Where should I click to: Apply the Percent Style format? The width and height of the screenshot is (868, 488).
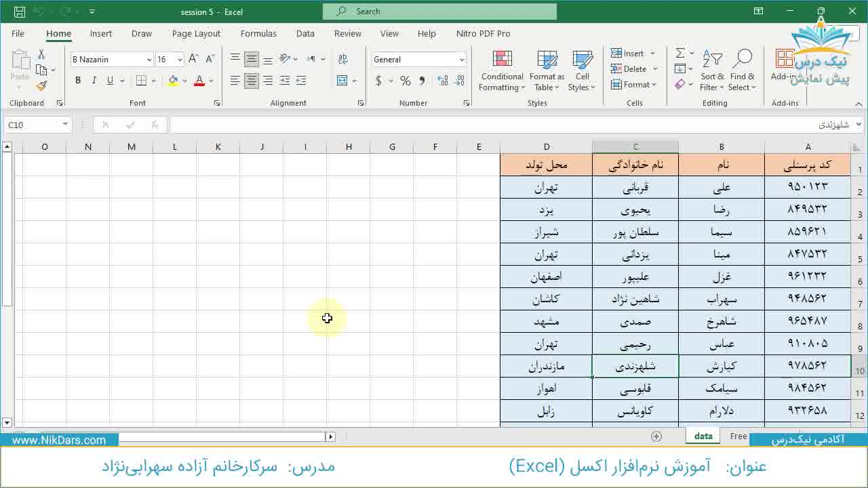(x=405, y=80)
